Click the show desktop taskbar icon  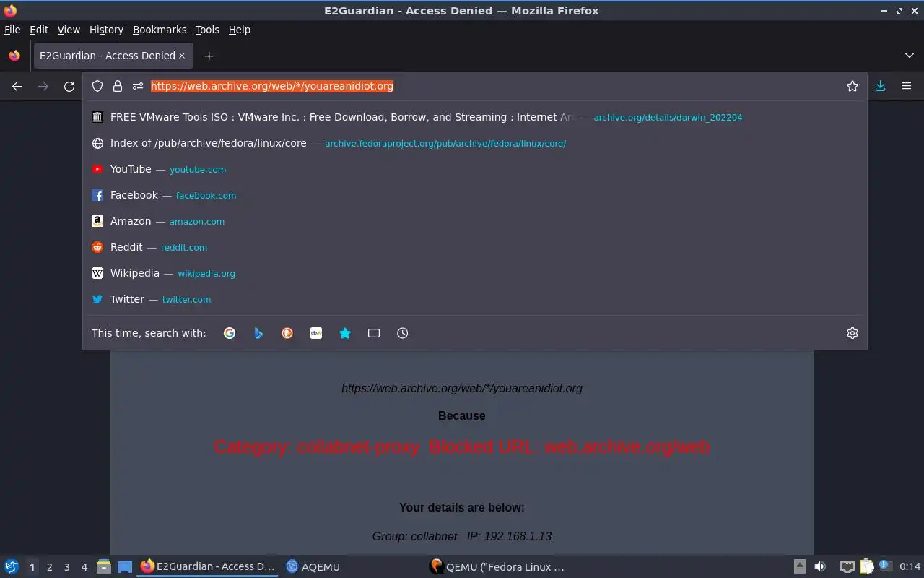125,567
